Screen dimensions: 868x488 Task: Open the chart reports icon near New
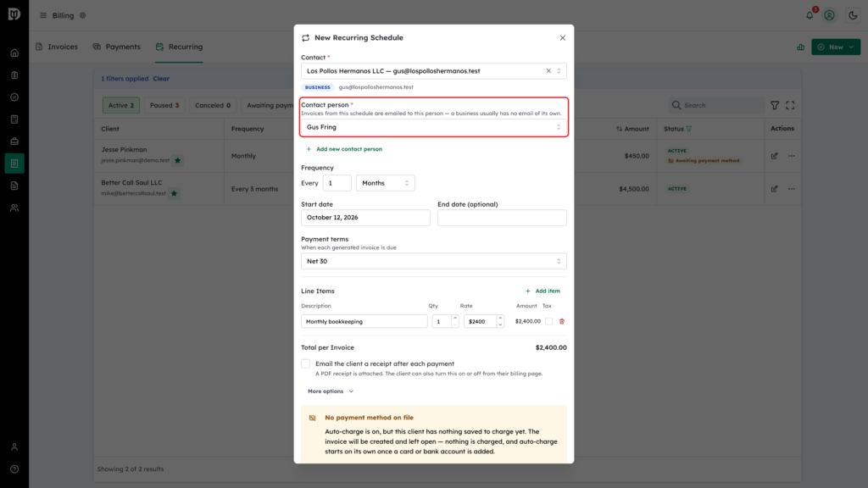pyautogui.click(x=800, y=47)
